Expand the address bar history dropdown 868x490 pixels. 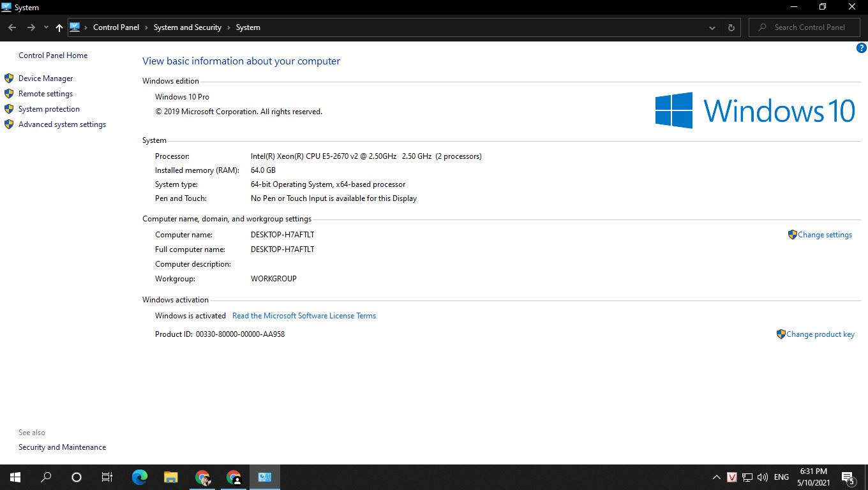pos(712,27)
